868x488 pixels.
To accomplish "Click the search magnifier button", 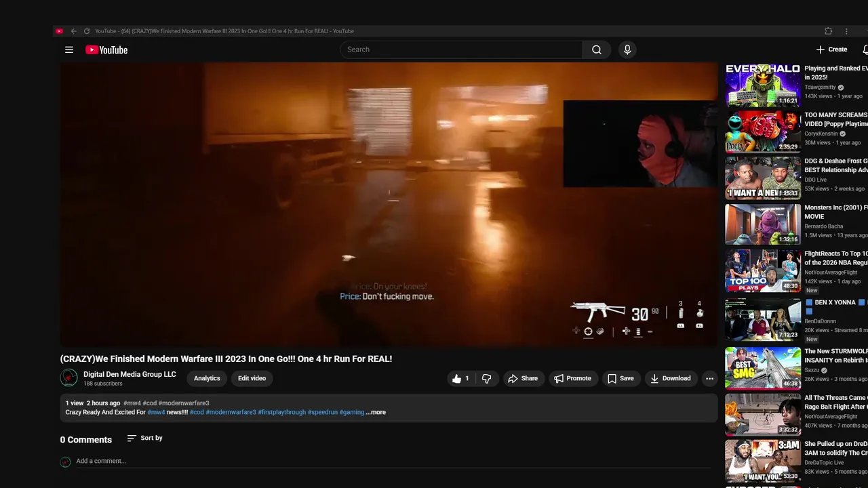I will coord(597,49).
